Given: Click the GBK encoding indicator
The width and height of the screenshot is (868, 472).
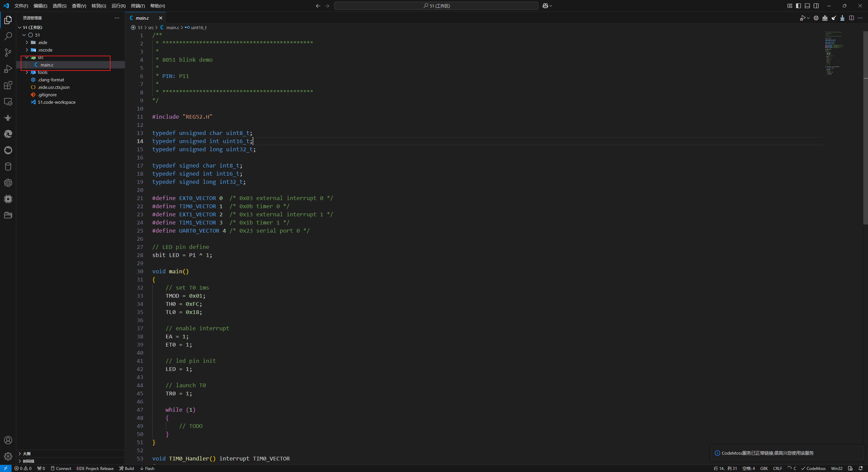Looking at the screenshot, I should [x=764, y=468].
